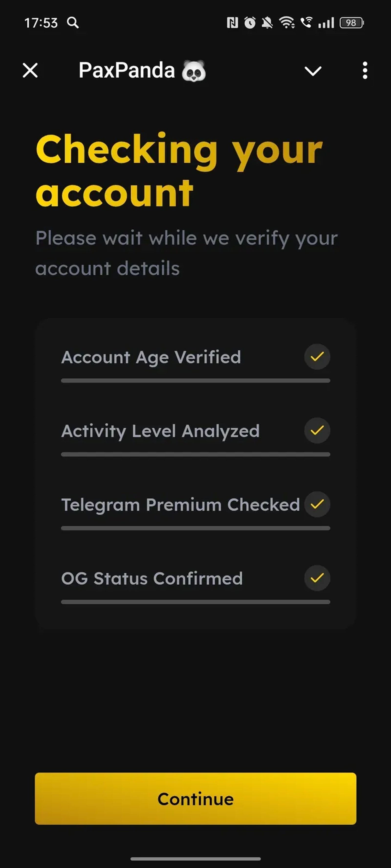Toggle the Telegram Premium Checked checkmark
The width and height of the screenshot is (391, 868).
316,505
